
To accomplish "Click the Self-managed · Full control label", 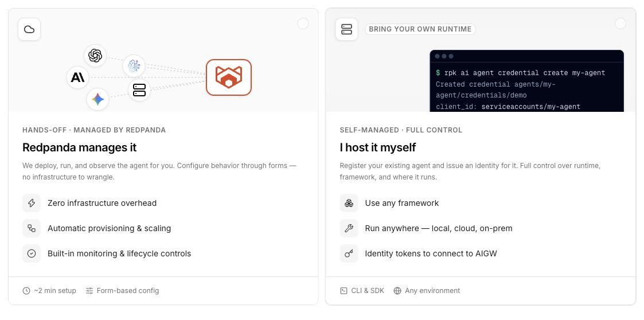I will coord(401,130).
